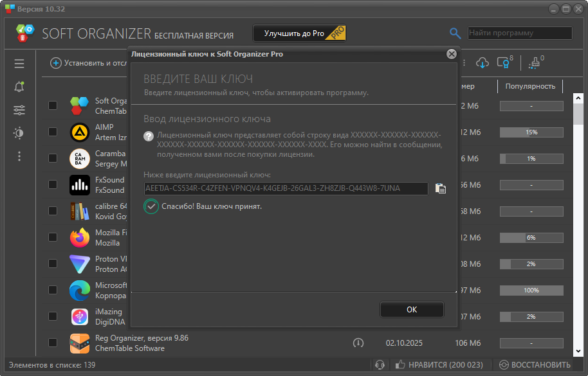Click the Upgrade to Pro button
The width and height of the screenshot is (588, 376).
click(299, 33)
